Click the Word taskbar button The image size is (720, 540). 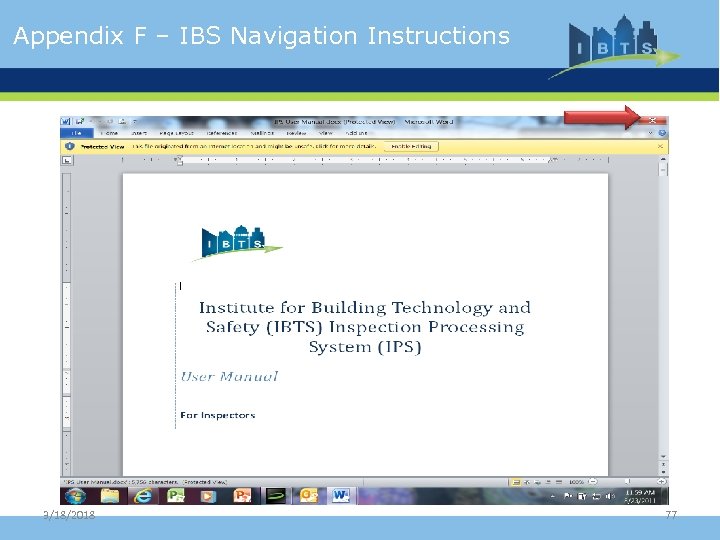click(x=341, y=496)
